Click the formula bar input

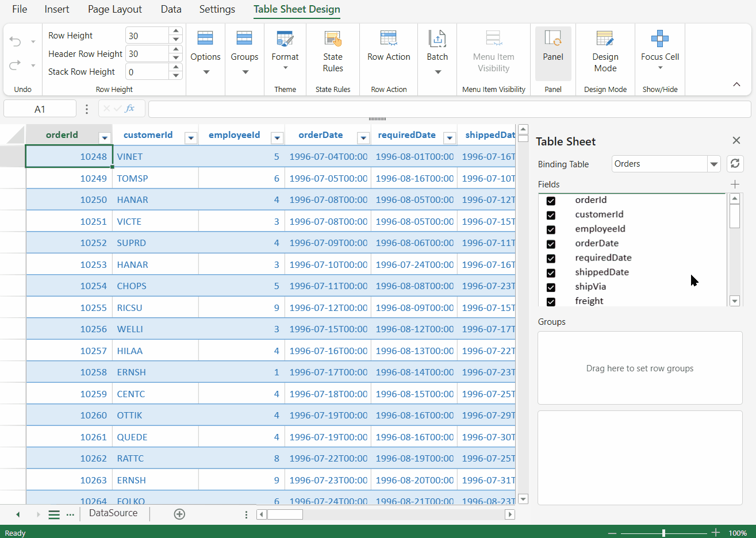click(x=450, y=109)
